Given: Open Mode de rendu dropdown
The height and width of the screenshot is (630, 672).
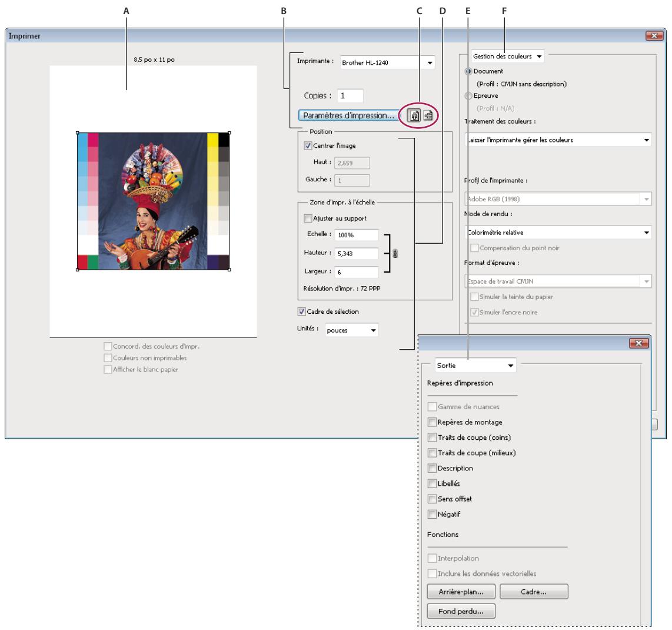Looking at the screenshot, I should point(558,233).
